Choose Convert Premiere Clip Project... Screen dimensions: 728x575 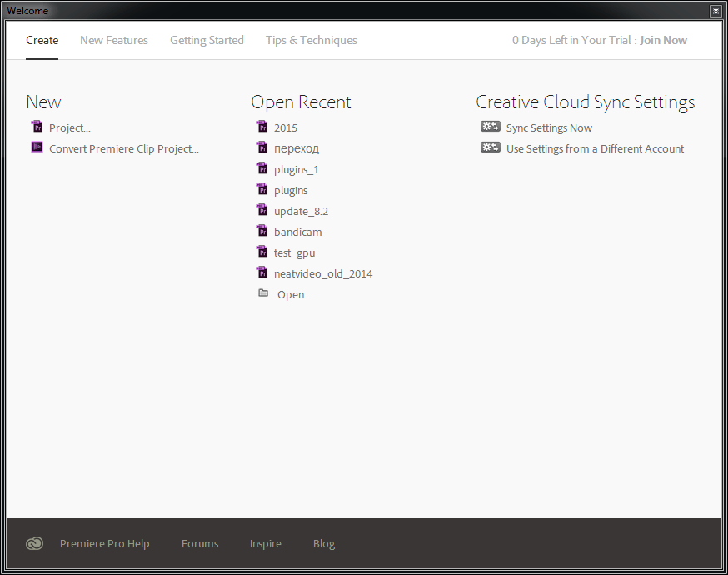click(x=124, y=148)
